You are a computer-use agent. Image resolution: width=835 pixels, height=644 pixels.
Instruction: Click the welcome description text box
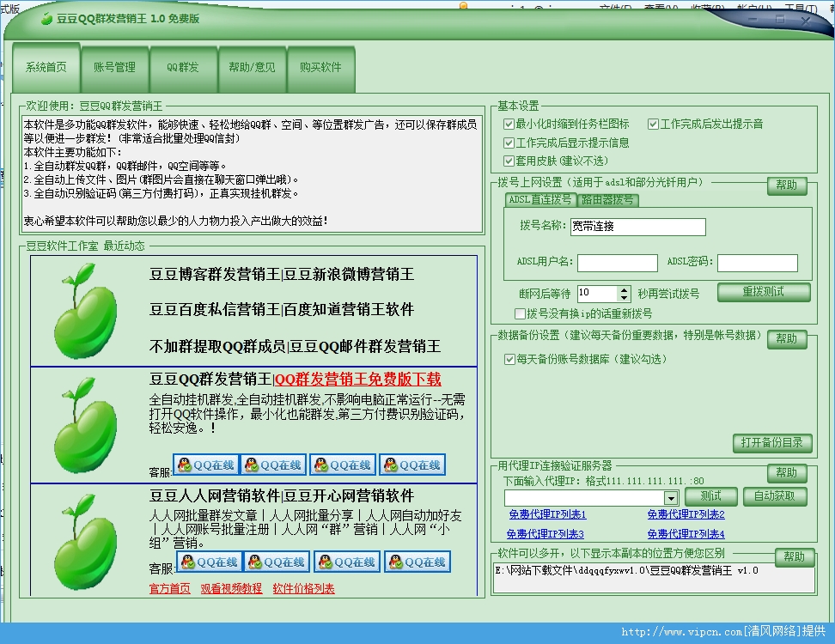pos(252,174)
